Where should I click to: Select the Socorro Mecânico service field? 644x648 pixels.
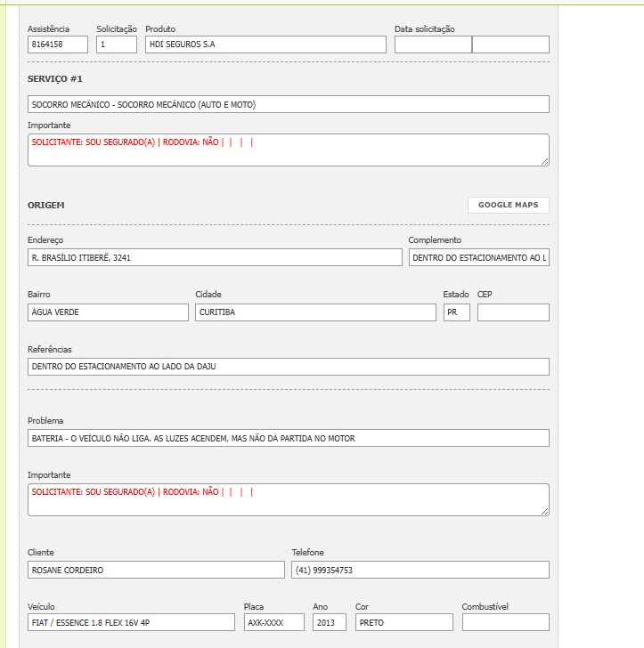pyautogui.click(x=289, y=104)
